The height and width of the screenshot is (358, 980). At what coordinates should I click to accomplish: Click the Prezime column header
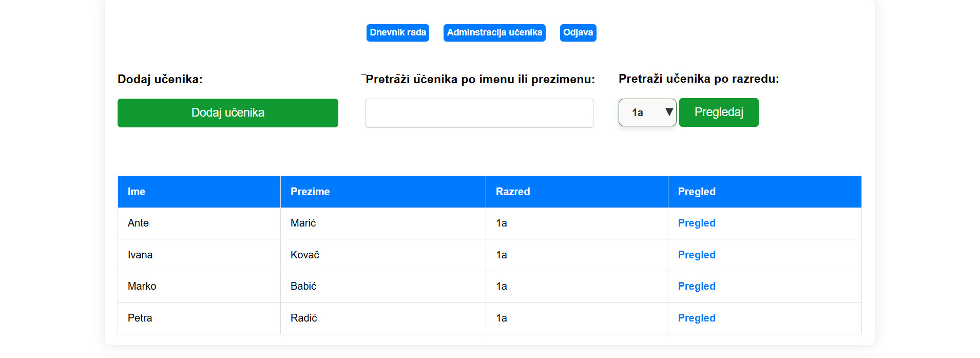[311, 192]
